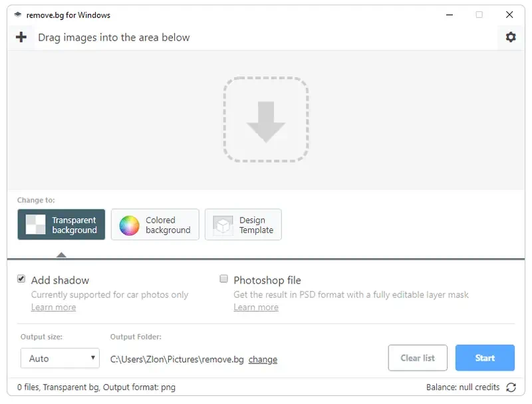Click the color wheel icon on Colored background

tap(129, 226)
